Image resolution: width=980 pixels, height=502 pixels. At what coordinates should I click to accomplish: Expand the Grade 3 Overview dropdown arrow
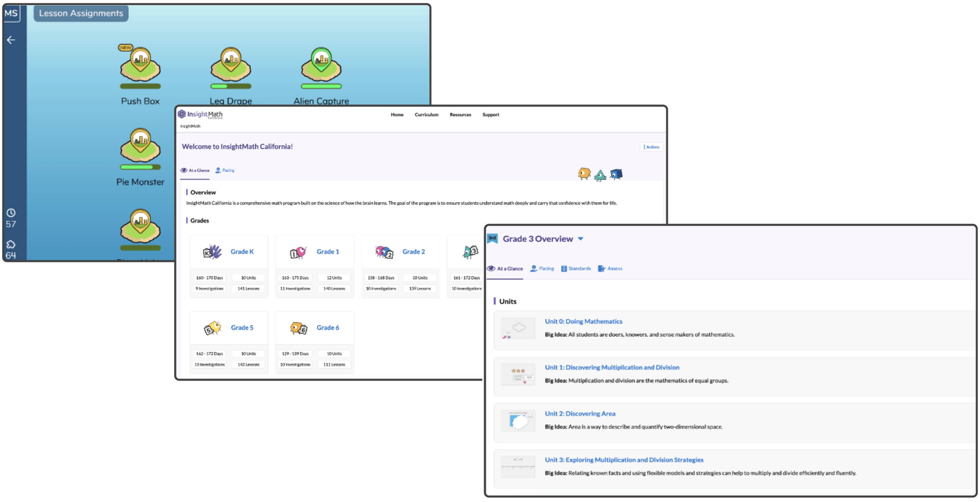[581, 239]
